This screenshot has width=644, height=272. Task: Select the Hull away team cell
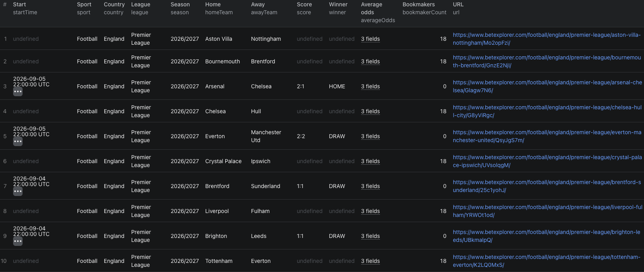[x=256, y=111]
